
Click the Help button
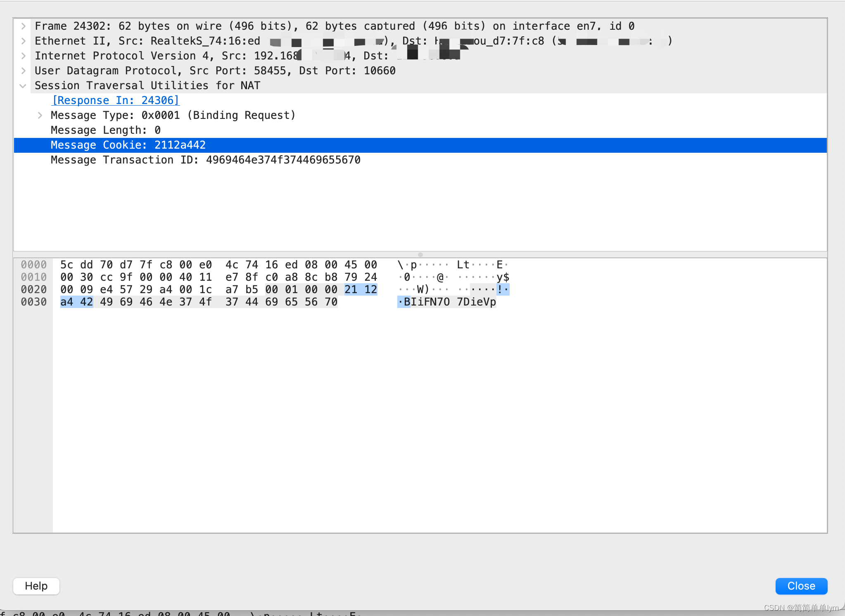pyautogui.click(x=36, y=586)
